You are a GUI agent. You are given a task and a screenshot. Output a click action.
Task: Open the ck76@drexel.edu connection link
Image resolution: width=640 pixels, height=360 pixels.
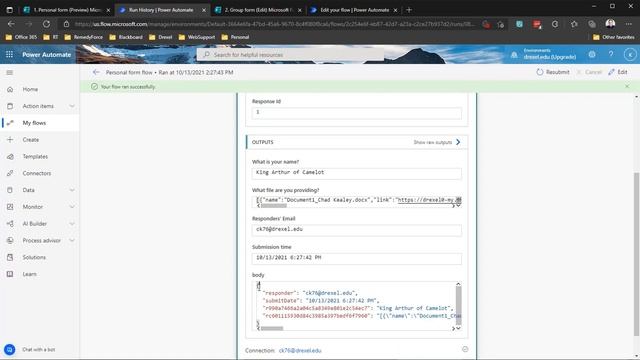[x=300, y=351]
